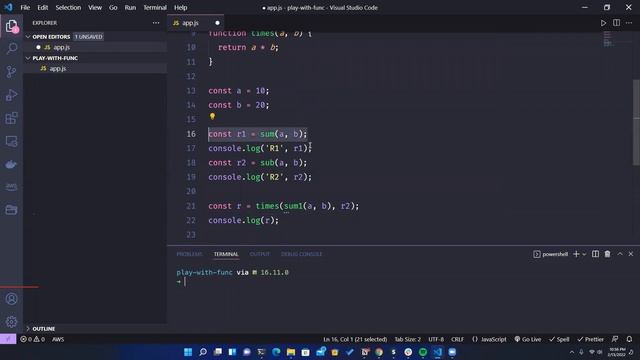Screen dimensions: 640x360
Task: Open the Edit menu
Action: click(42, 7)
